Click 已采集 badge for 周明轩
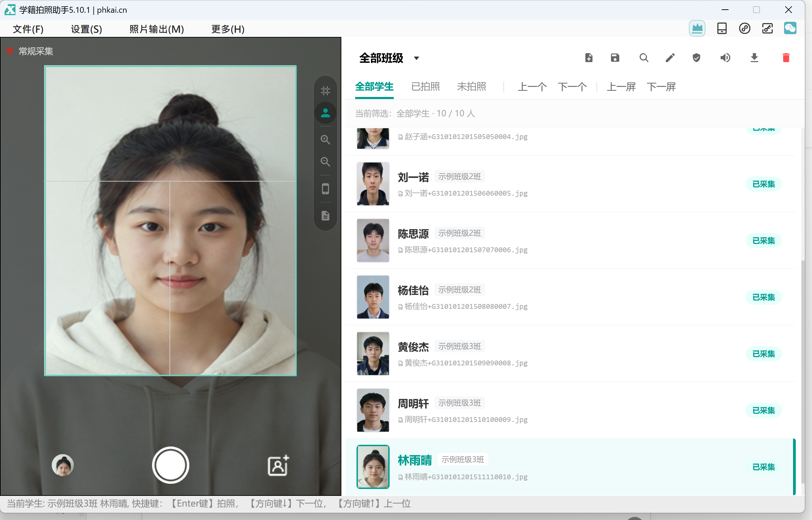 [x=763, y=410]
